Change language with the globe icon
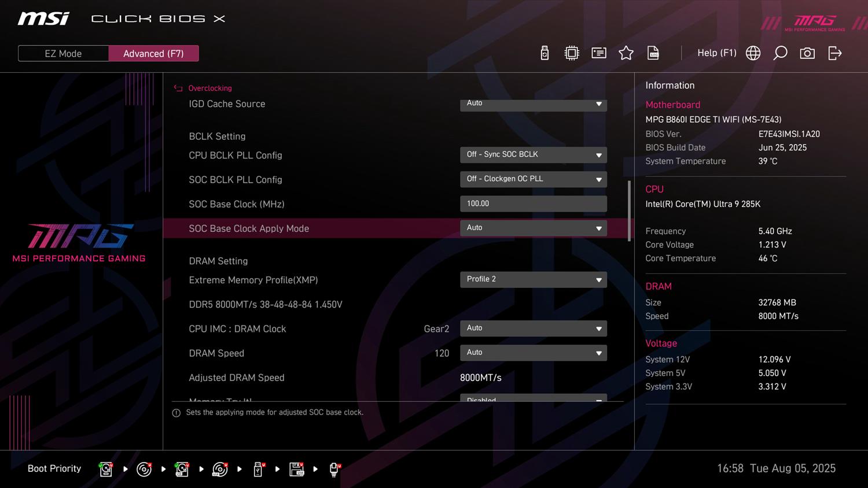 (753, 53)
